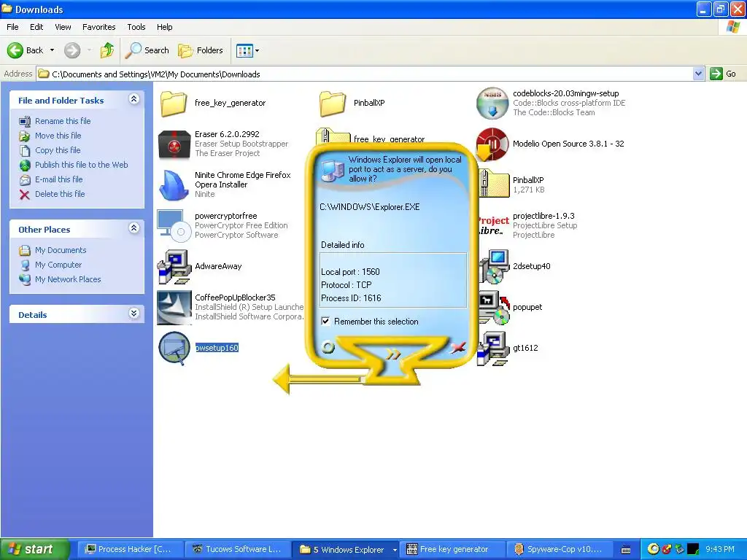Screen dimensions: 747x560
Task: Open the address bar dropdown arrow
Action: tap(698, 74)
